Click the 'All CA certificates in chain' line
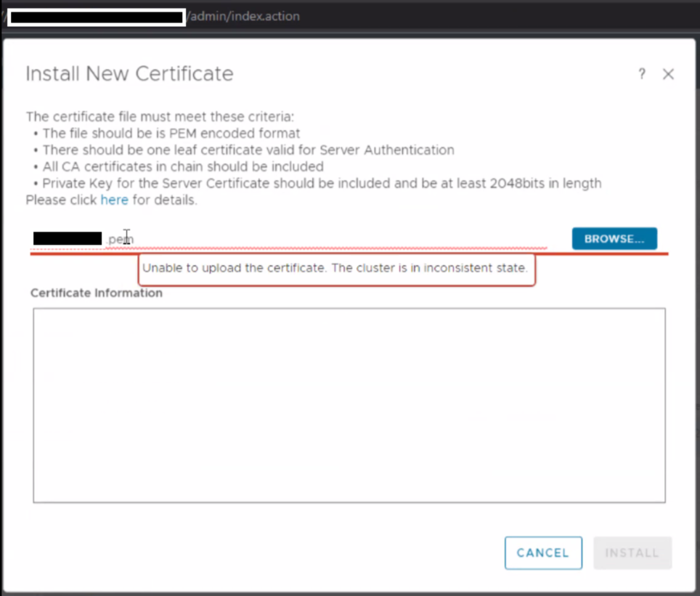The width and height of the screenshot is (700, 596). coord(183,166)
